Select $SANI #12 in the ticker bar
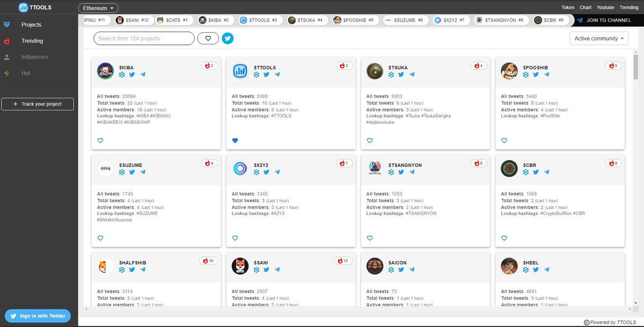This screenshot has width=644, height=327. [134, 20]
